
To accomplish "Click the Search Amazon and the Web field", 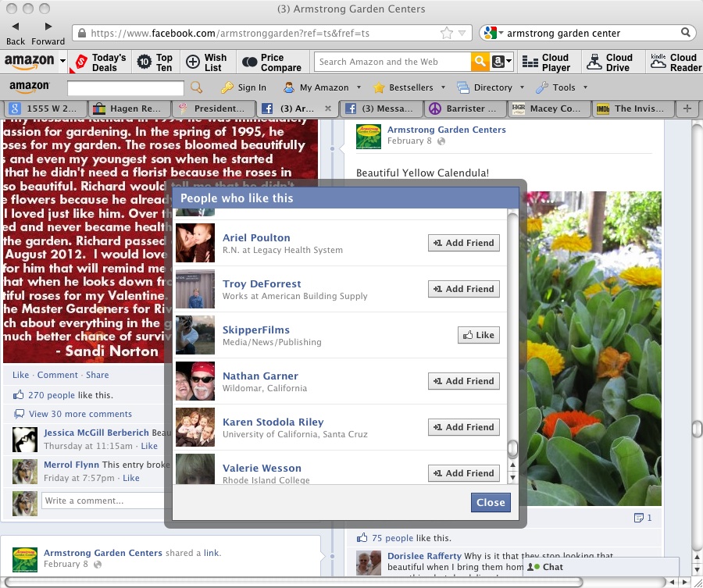I will (x=392, y=62).
